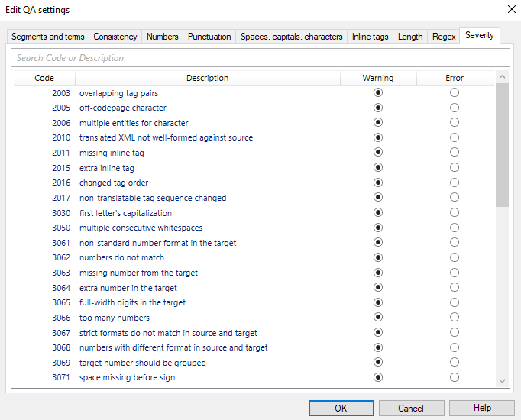Mark 2010 translated XML not well-formed as Error
Image resolution: width=521 pixels, height=420 pixels.
click(x=455, y=137)
